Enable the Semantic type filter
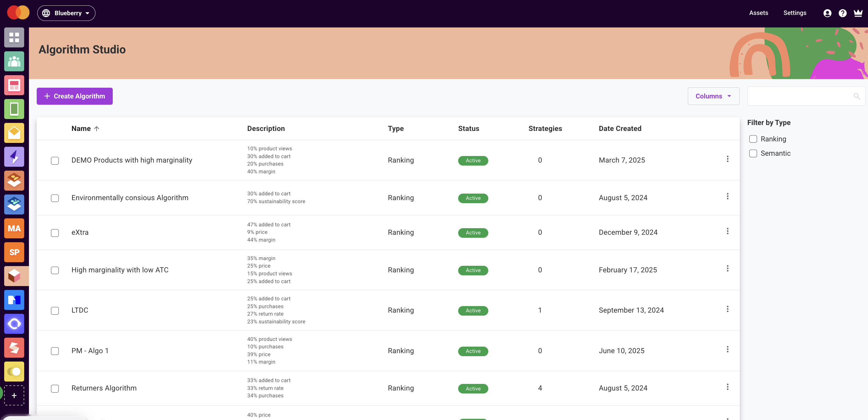Viewport: 868px width, 420px height. pos(753,153)
